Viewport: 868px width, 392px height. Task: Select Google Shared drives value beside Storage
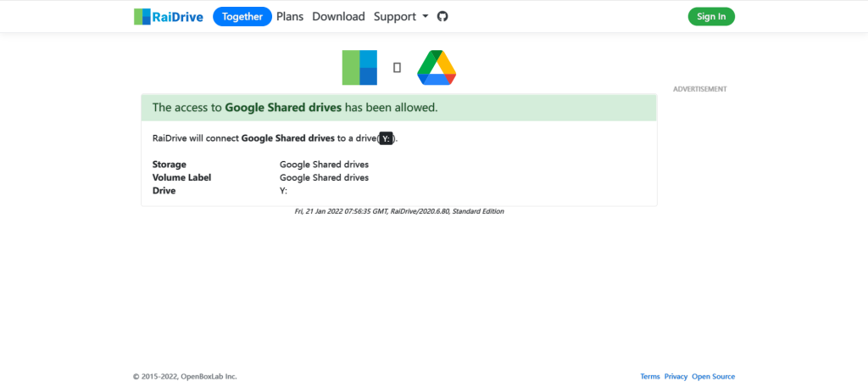click(324, 164)
